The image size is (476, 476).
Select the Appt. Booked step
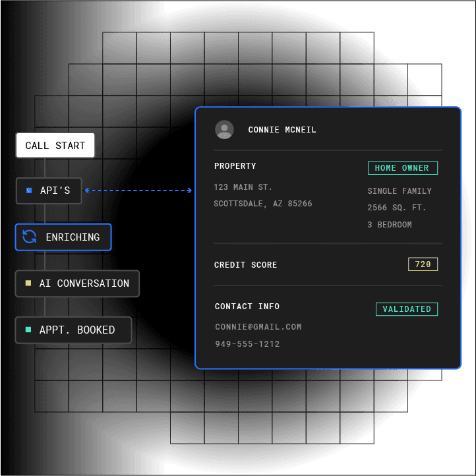[x=73, y=330]
